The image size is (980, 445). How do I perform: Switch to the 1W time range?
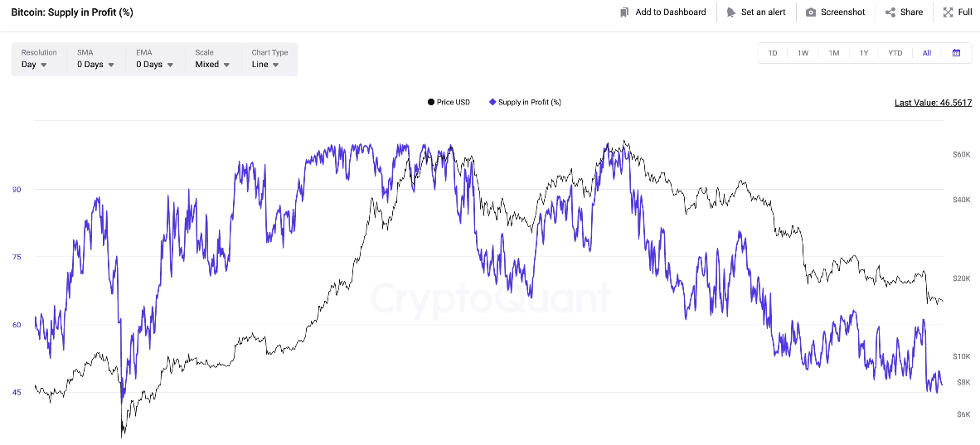pos(803,53)
